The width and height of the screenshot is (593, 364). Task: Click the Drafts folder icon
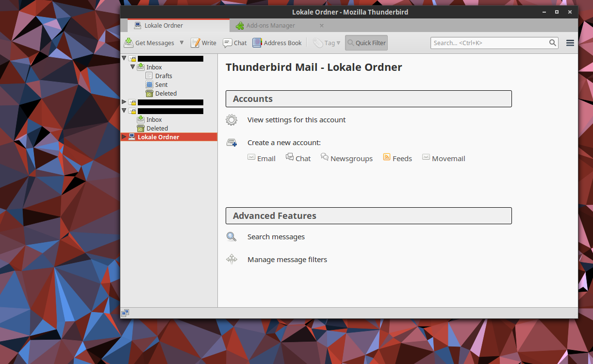(149, 76)
